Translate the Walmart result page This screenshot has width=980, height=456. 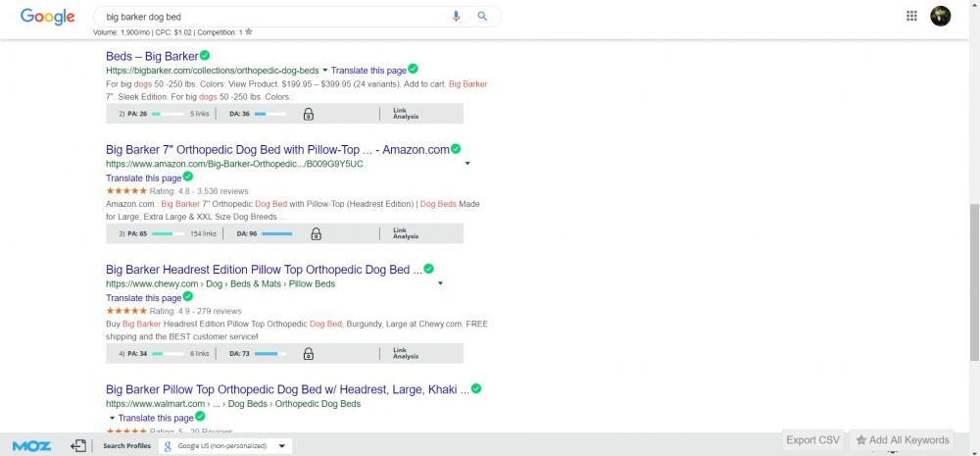point(156,419)
